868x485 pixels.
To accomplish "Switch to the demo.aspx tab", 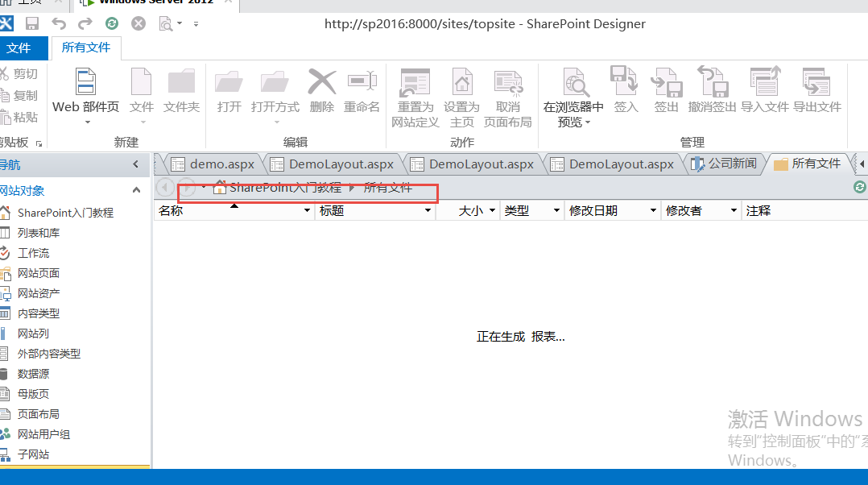I will 213,164.
